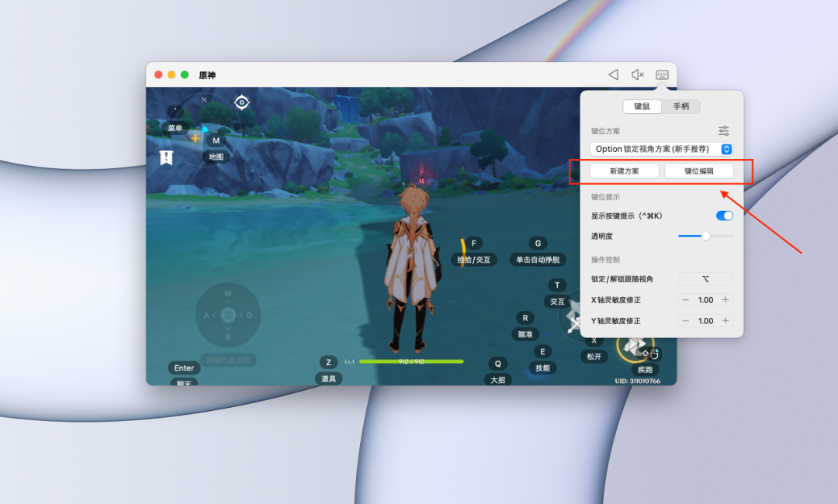The width and height of the screenshot is (838, 504).
Task: Click the Y轴灵敏度修正 value 1.00
Action: coord(705,321)
